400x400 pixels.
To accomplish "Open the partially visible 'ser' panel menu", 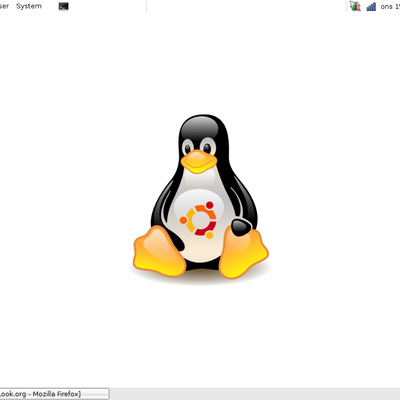I will tap(4, 6).
